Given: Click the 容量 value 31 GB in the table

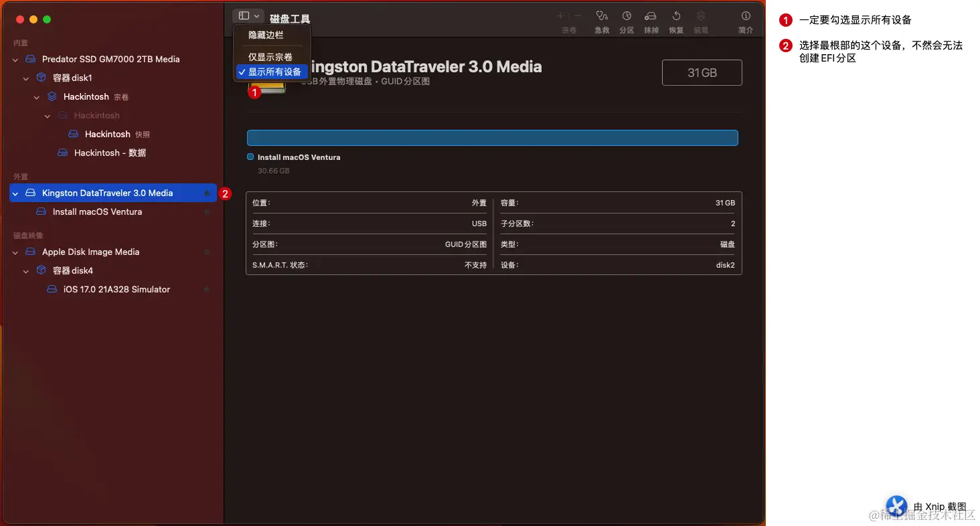Looking at the screenshot, I should [725, 203].
